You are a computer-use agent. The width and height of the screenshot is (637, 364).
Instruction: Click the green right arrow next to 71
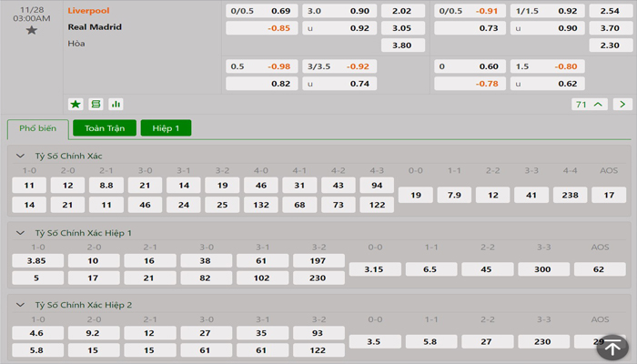(622, 104)
